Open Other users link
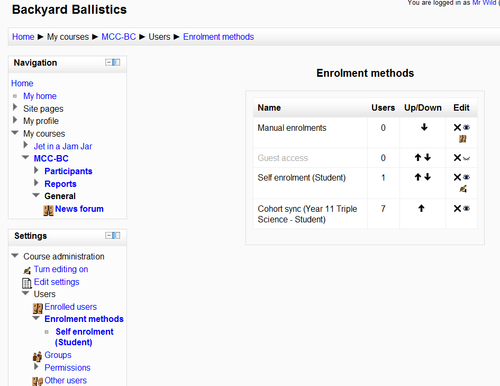 (x=66, y=380)
